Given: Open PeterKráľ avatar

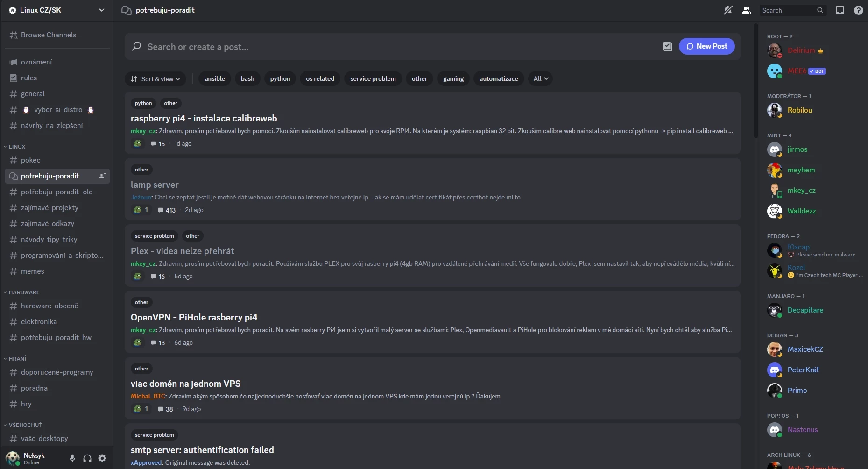Looking at the screenshot, I should pyautogui.click(x=775, y=370).
